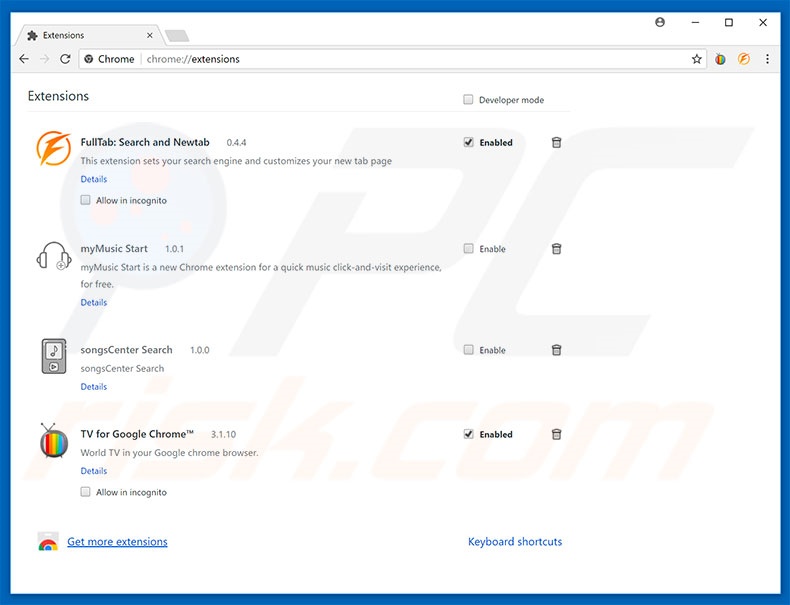This screenshot has width=790, height=605.
Task: Open Keyboard shortcuts link
Action: (515, 542)
